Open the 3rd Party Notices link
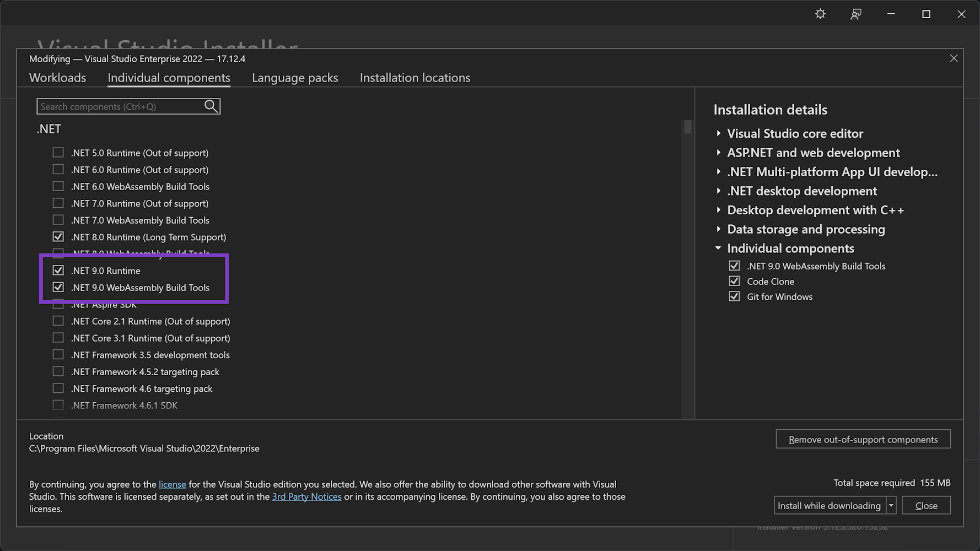980x551 pixels. tap(307, 496)
